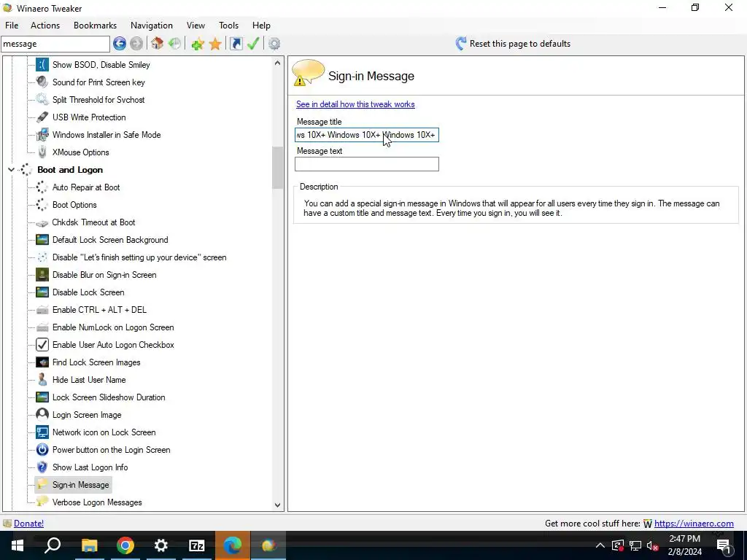The image size is (747, 560).
Task: Select Enable CTRL + ALT + DEL item
Action: point(99,310)
